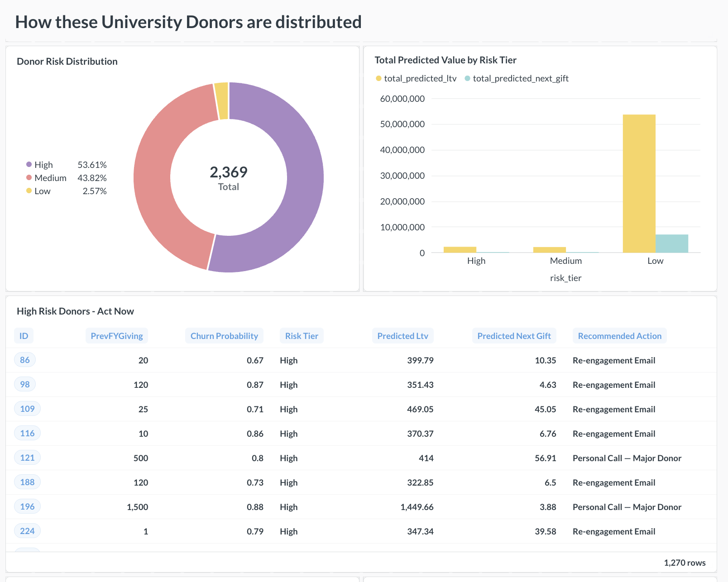Click the Total Predicted Value by Risk Tier title
Image resolution: width=728 pixels, height=582 pixels.
tap(445, 60)
